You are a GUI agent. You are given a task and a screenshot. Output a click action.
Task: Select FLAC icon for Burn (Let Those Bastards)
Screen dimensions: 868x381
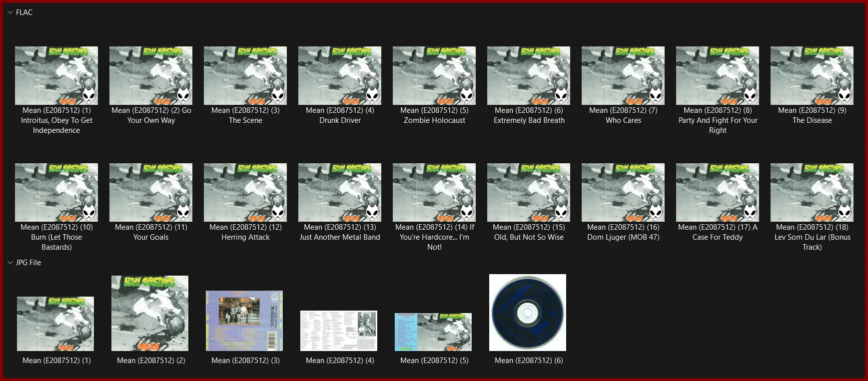[56, 192]
